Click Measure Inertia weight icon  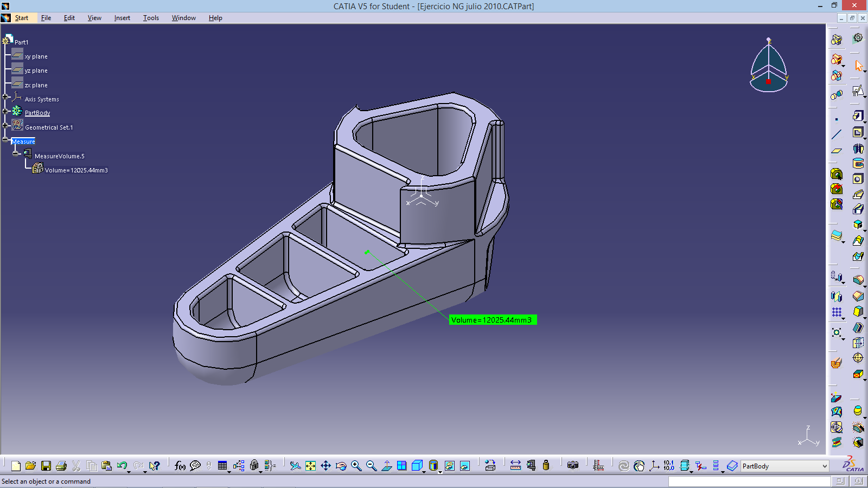(x=546, y=466)
